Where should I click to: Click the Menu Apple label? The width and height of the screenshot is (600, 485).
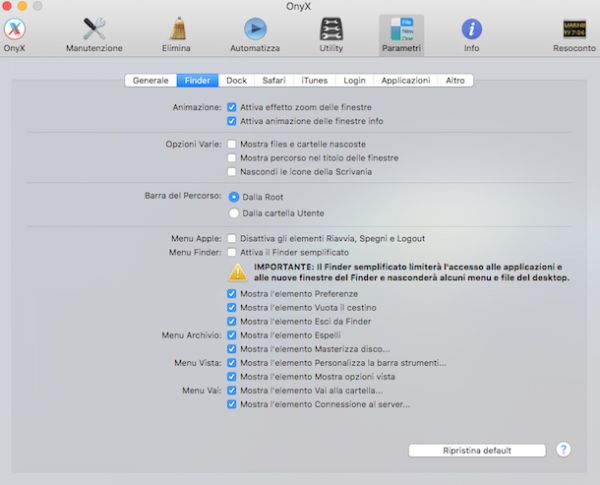196,238
